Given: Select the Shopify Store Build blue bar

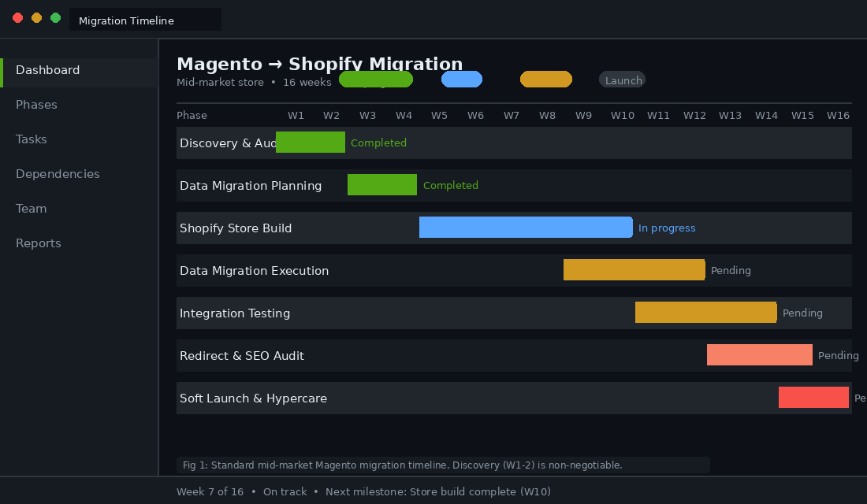Looking at the screenshot, I should click(x=526, y=228).
